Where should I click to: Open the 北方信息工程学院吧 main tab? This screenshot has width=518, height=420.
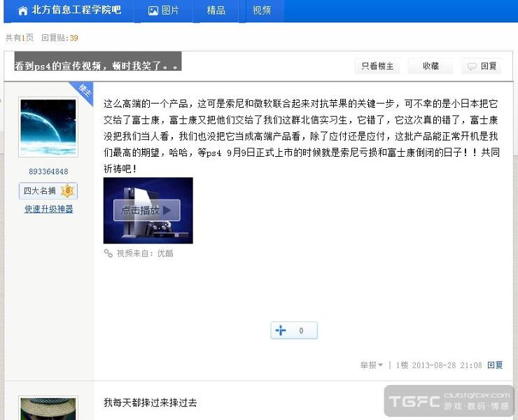tap(76, 10)
